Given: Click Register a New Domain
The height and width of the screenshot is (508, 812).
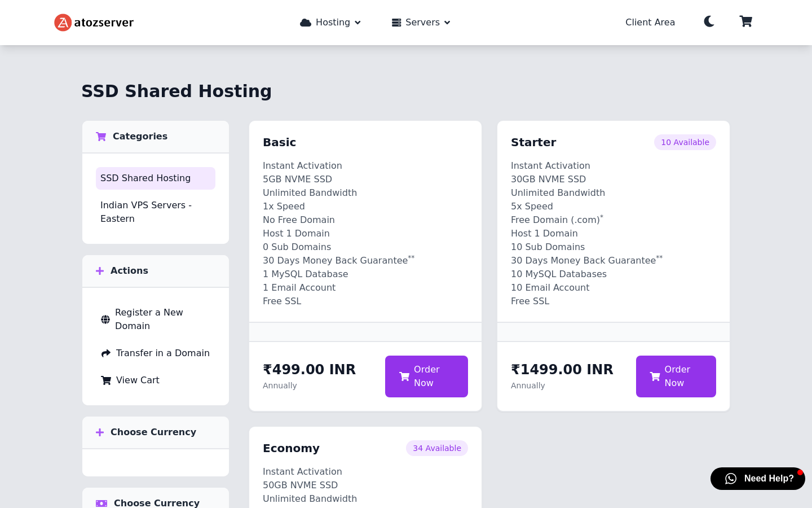Looking at the screenshot, I should click(x=156, y=319).
